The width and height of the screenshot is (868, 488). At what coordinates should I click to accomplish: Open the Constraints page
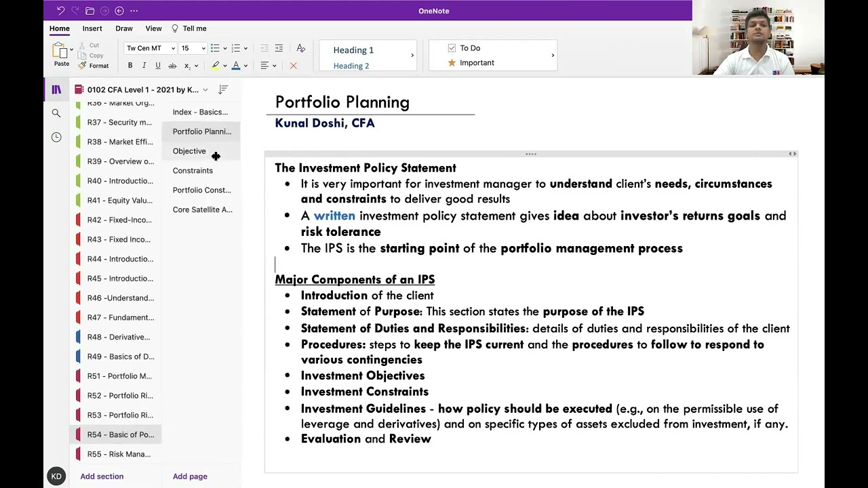coord(201,171)
